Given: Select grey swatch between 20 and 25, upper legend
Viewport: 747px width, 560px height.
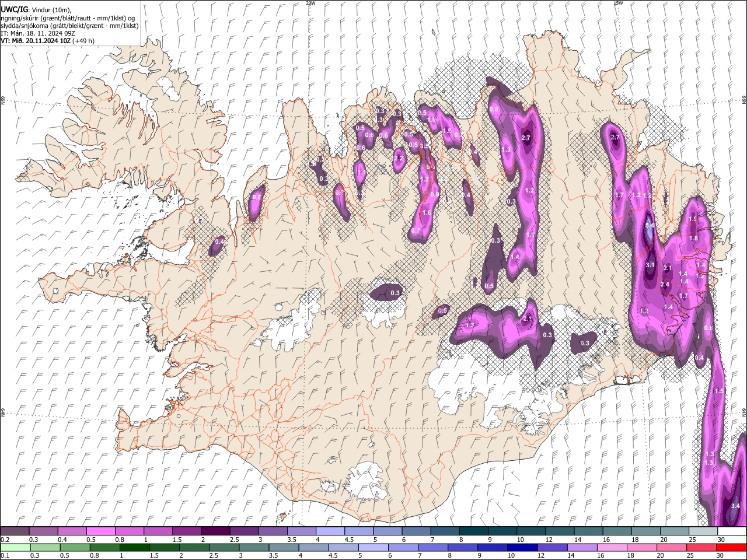Looking at the screenshot, I should [x=674, y=531].
